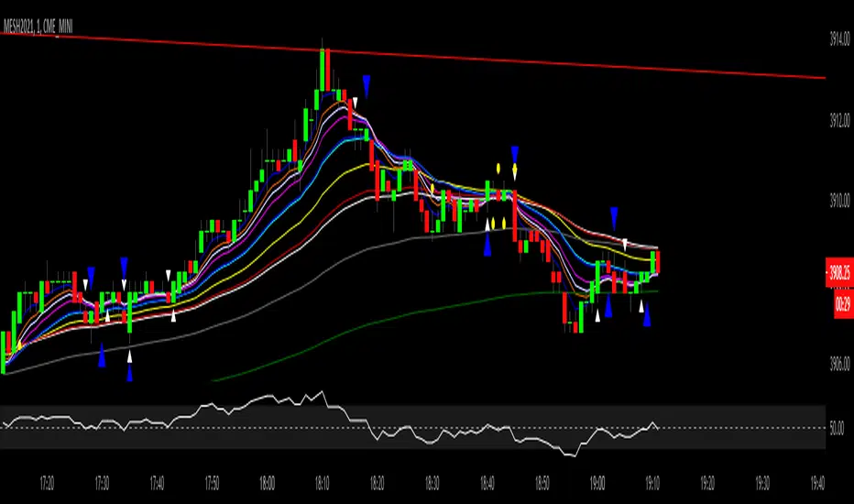854x504 pixels.
Task: Click white down triangle beside the peak candles
Action: coord(356,103)
